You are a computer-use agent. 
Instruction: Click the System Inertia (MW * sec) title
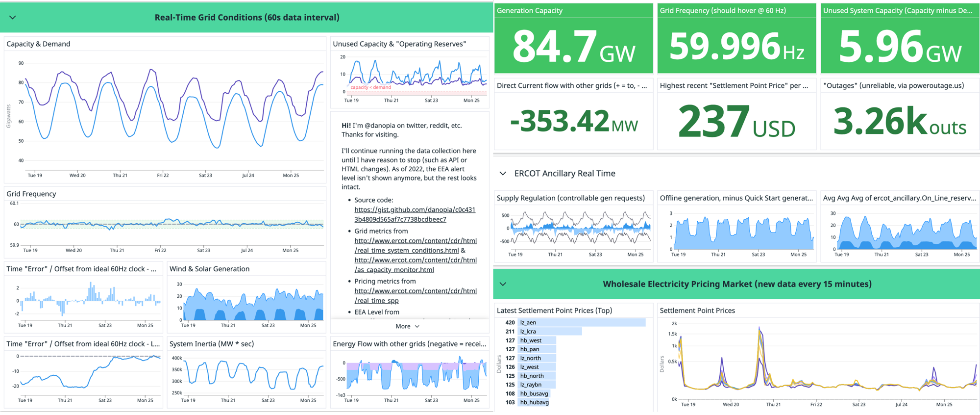[x=212, y=344]
